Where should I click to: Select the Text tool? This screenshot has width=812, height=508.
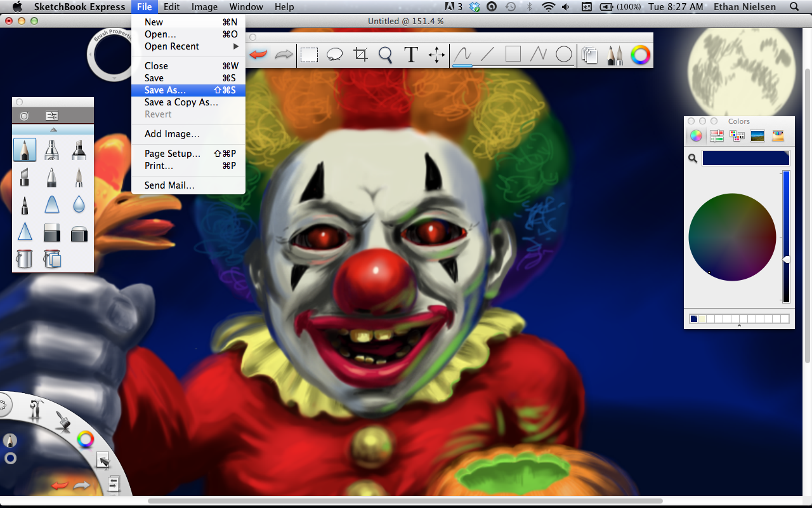click(x=411, y=55)
